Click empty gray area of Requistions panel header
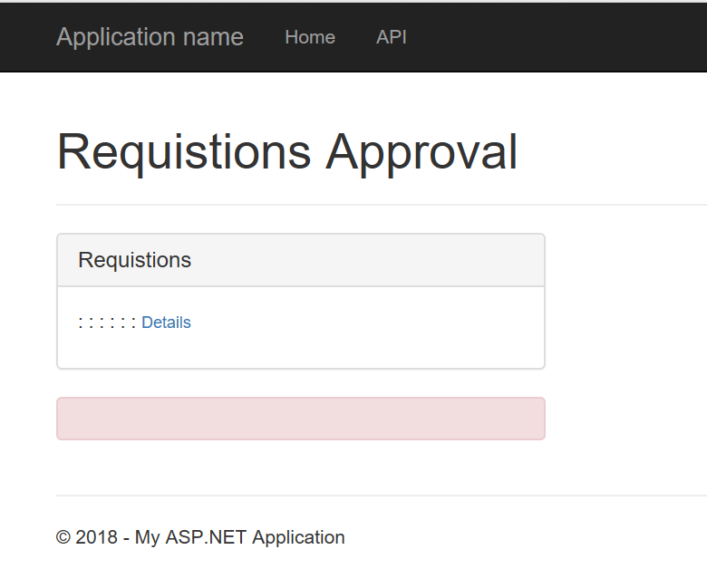This screenshot has height=588, width=707. click(365, 260)
